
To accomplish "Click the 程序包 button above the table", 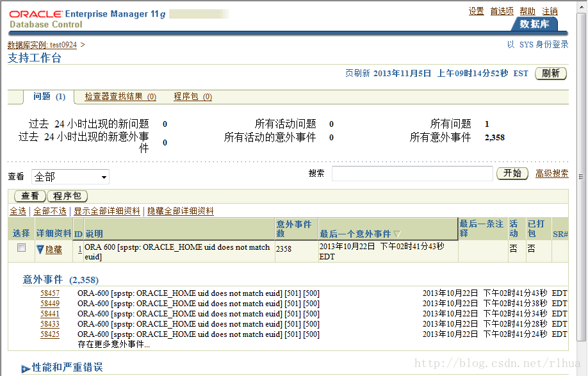I will pos(67,196).
